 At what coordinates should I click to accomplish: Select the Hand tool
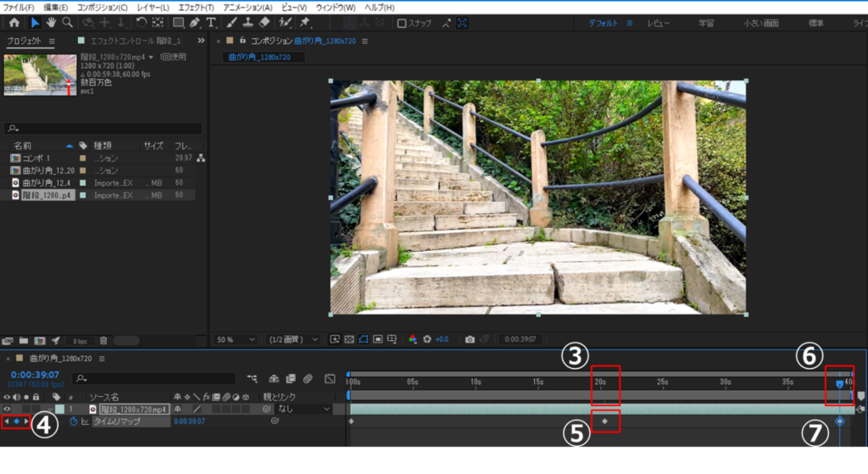pos(51,23)
